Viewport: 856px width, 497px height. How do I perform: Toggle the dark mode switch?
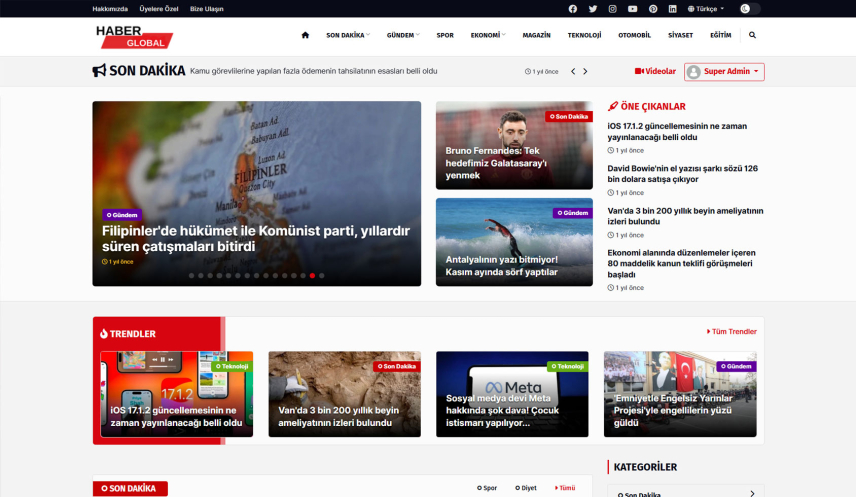(x=750, y=9)
